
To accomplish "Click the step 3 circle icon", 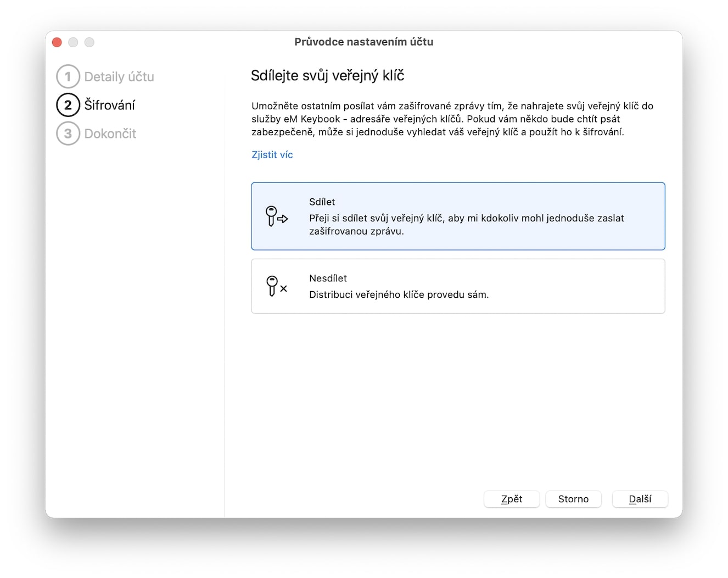I will pyautogui.click(x=68, y=134).
